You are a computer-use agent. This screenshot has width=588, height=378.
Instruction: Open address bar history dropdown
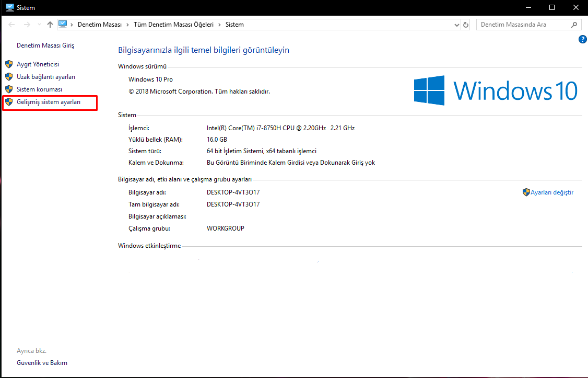pyautogui.click(x=457, y=25)
